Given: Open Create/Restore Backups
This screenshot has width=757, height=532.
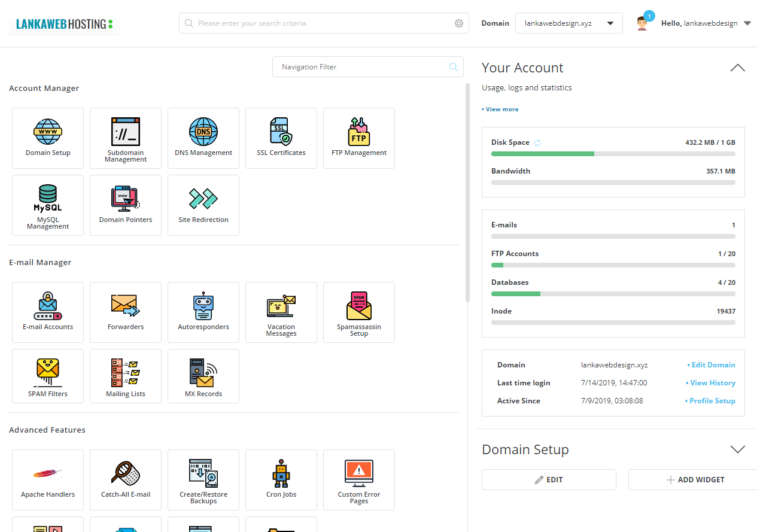Looking at the screenshot, I should 203,480.
